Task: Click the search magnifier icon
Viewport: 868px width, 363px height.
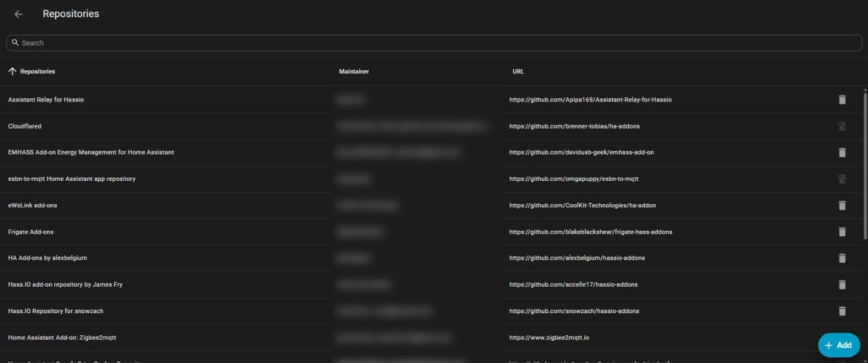Action: pos(15,42)
